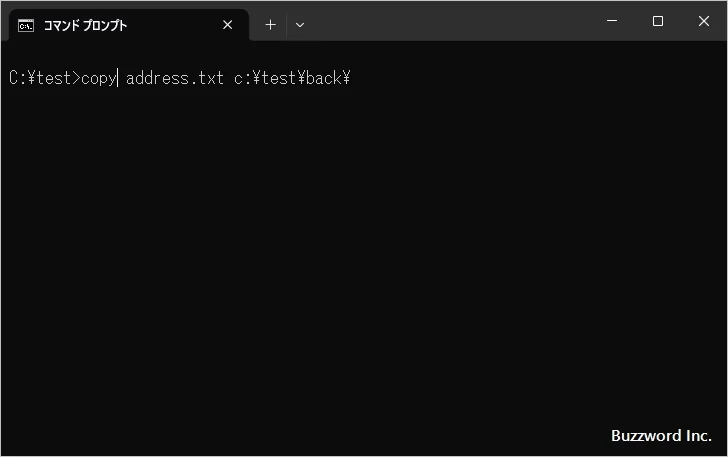Click the empty title bar area
The image size is (728, 457).
(x=450, y=21)
